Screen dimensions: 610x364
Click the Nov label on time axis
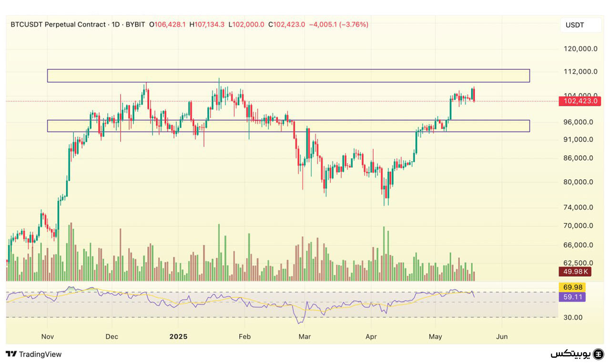point(48,336)
